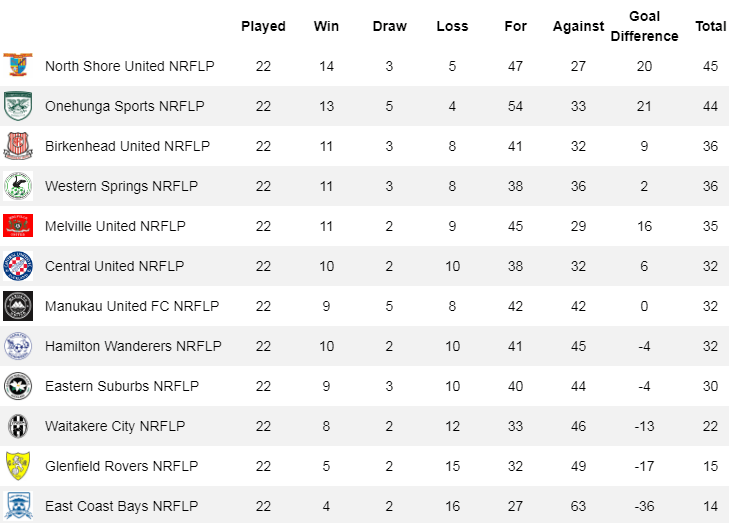Click the Central United club crest
This screenshot has width=729, height=523.
[x=18, y=266]
